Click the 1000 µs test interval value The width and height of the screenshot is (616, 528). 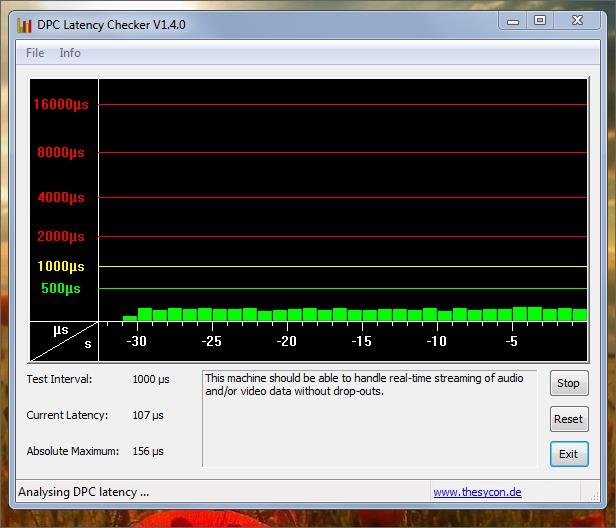click(151, 379)
